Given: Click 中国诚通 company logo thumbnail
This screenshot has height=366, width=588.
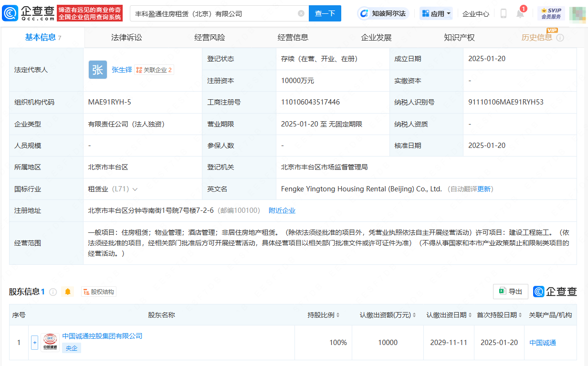Looking at the screenshot, I should (50, 343).
